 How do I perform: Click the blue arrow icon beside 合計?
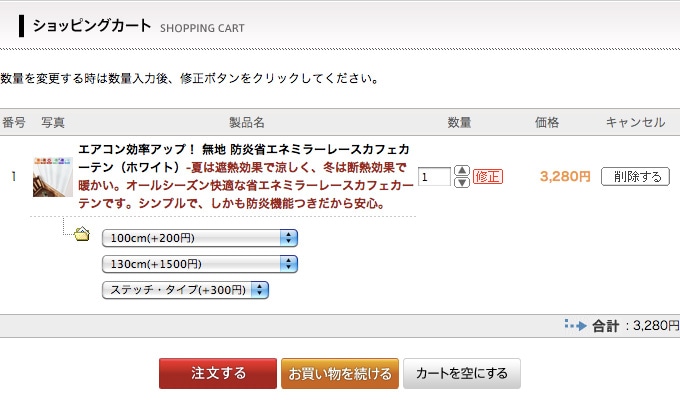pyautogui.click(x=574, y=325)
